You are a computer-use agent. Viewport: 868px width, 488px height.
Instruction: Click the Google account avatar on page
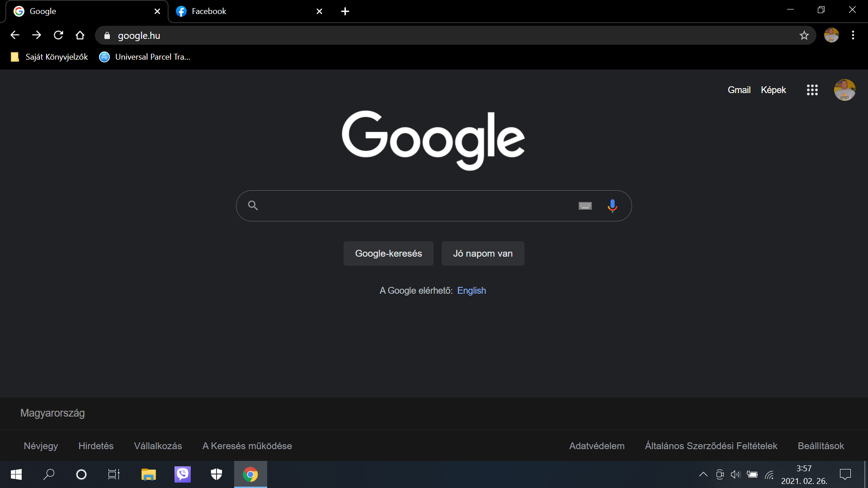[x=844, y=90]
